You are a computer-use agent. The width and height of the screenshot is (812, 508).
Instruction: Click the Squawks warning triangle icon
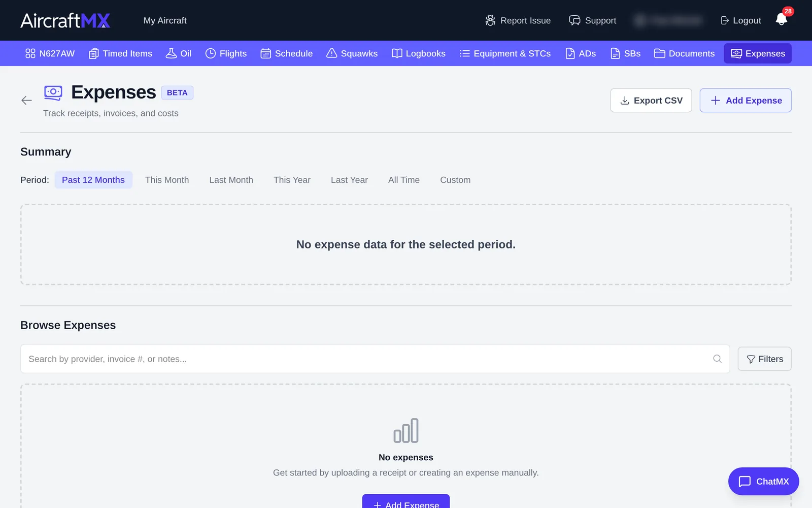click(331, 53)
